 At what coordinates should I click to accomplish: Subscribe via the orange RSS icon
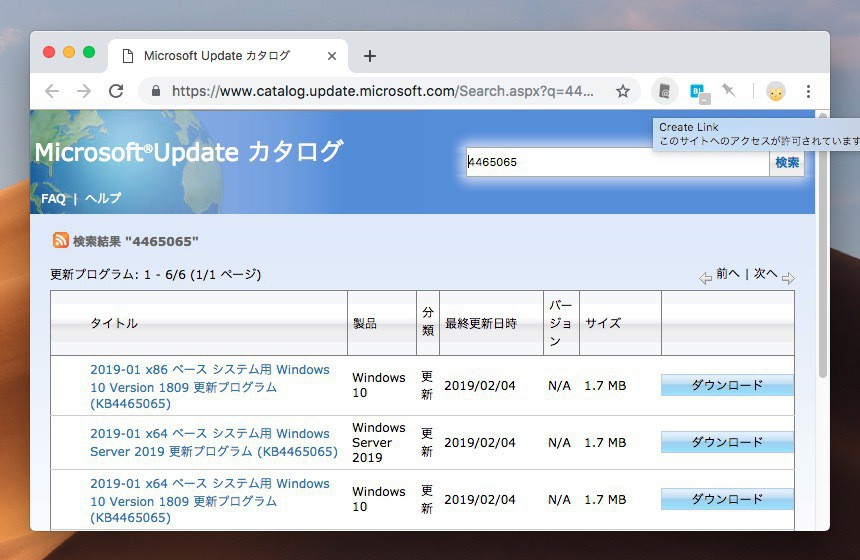click(x=61, y=240)
